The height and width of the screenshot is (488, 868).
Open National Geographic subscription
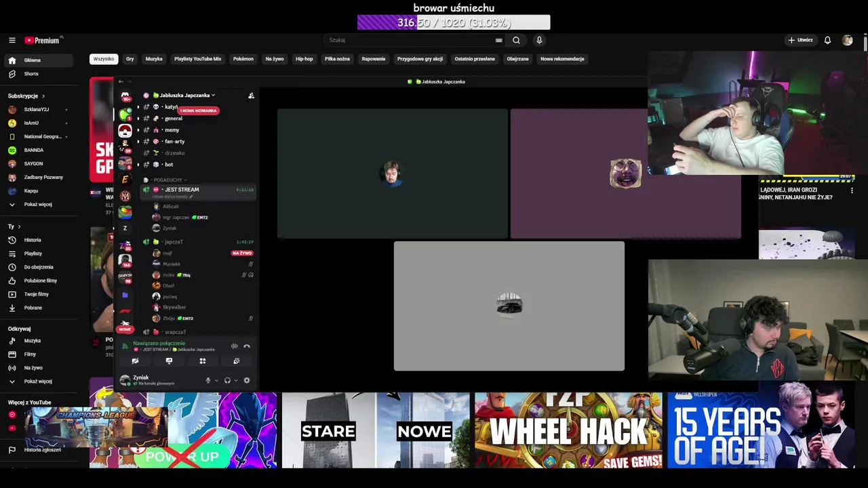click(38, 136)
